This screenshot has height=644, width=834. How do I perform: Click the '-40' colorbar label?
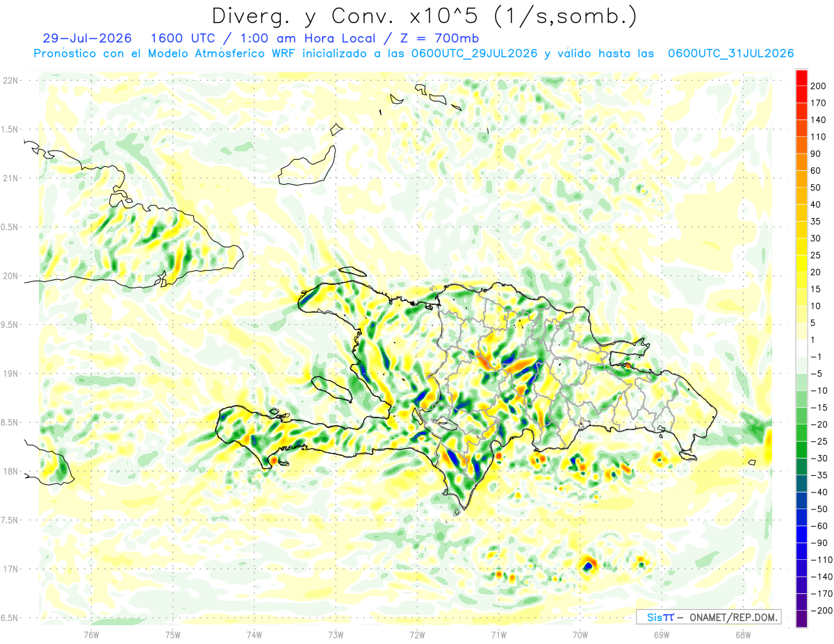coord(818,492)
